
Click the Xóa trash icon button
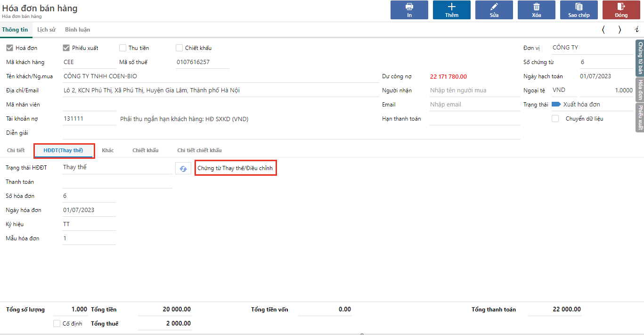pos(536,10)
